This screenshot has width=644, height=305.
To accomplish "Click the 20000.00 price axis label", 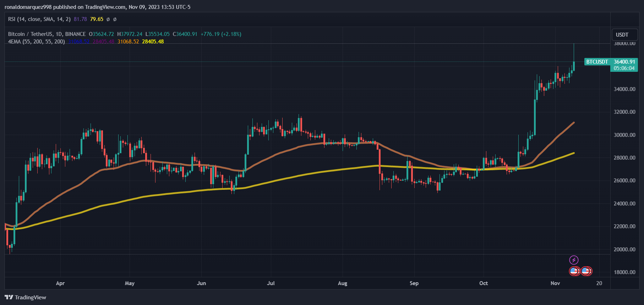I will pyautogui.click(x=624, y=249).
